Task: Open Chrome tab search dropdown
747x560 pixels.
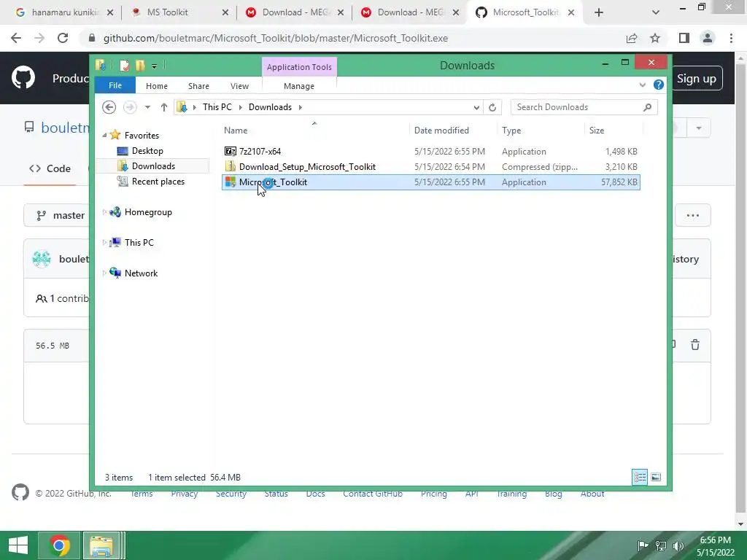Action: 656,12
